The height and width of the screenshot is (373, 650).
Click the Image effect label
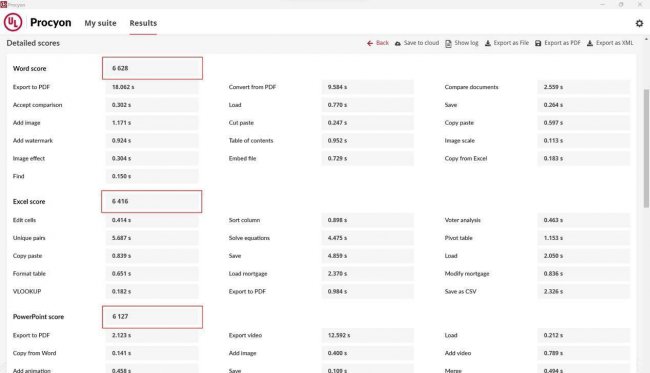click(x=29, y=158)
